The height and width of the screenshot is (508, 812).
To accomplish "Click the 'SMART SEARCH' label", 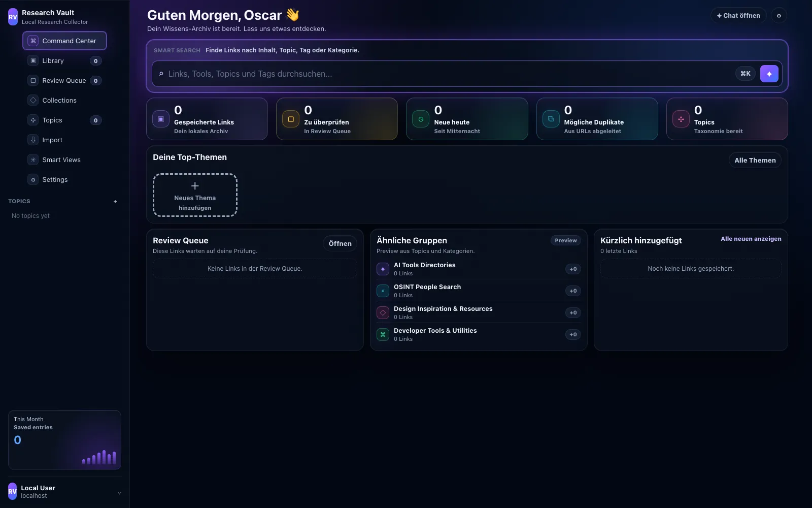I will point(177,50).
